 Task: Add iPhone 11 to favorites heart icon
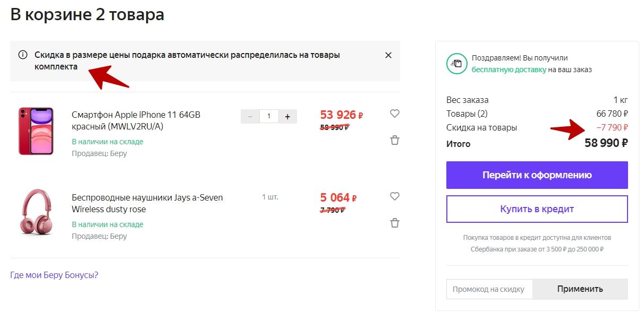(x=394, y=114)
